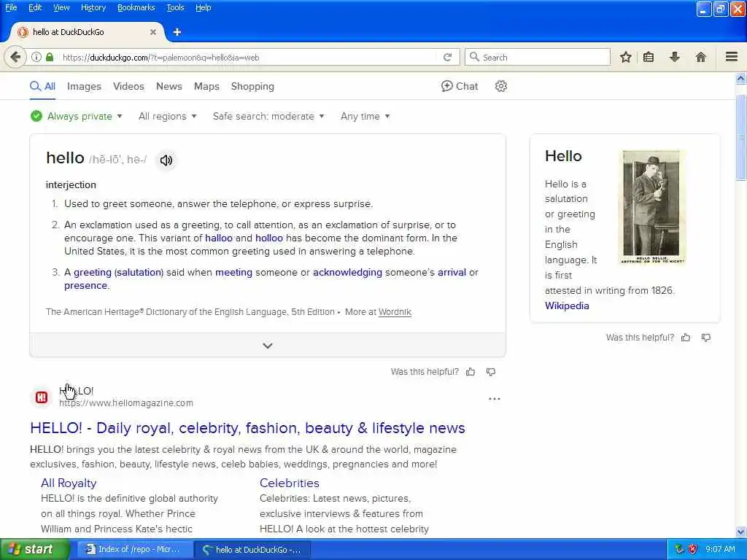Thumbs up the Wikipedia Hello panel
Image resolution: width=747 pixels, height=560 pixels.
686,338
